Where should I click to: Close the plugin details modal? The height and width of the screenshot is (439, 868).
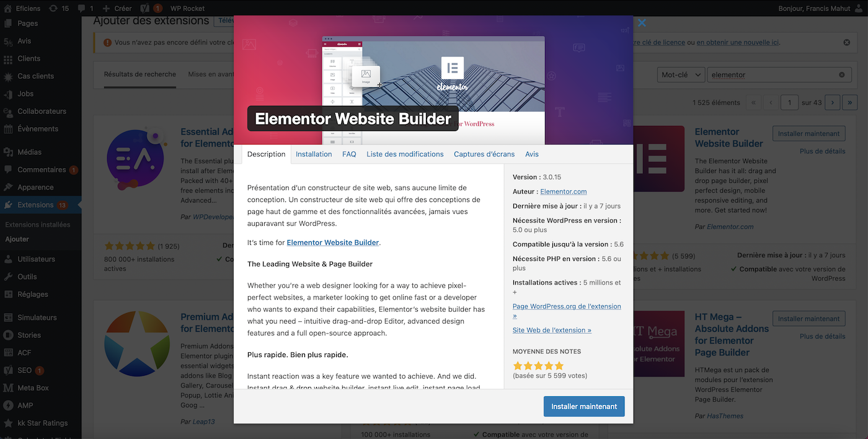coord(642,23)
